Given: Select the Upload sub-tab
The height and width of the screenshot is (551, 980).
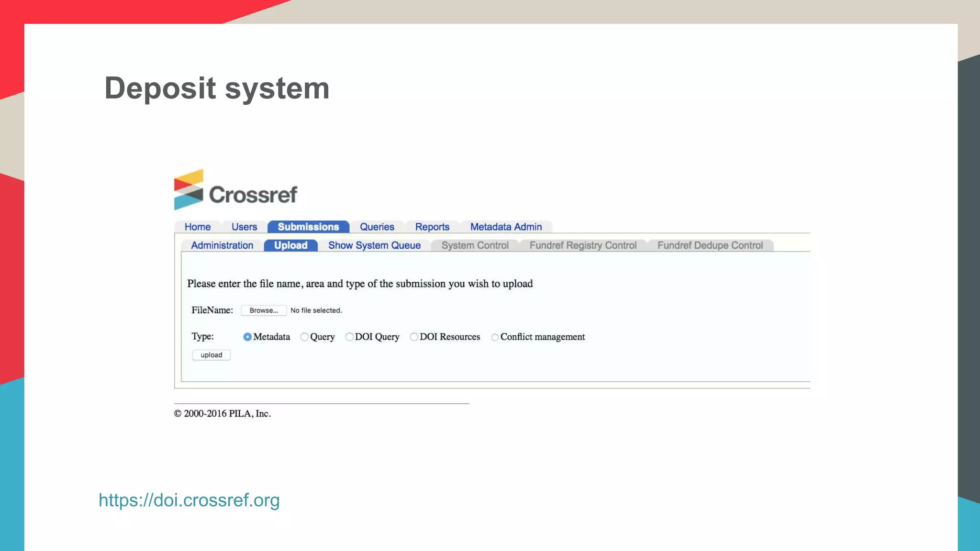Looking at the screenshot, I should click(x=290, y=245).
